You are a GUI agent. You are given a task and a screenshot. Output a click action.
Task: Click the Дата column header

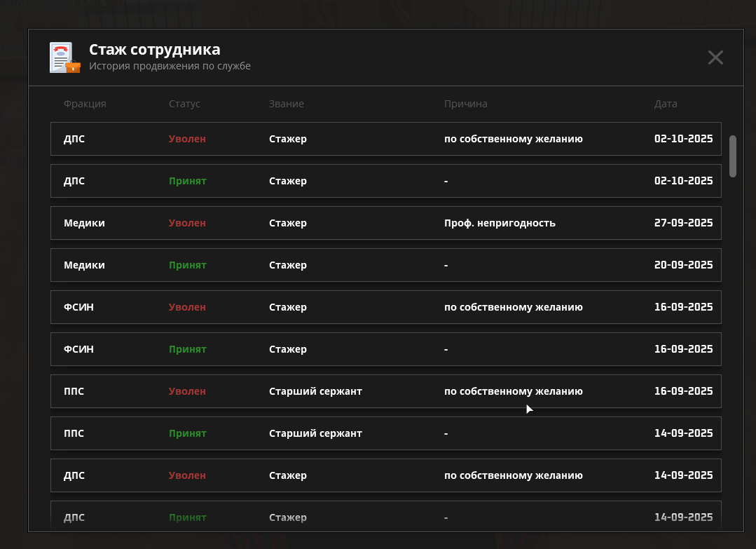coord(665,104)
